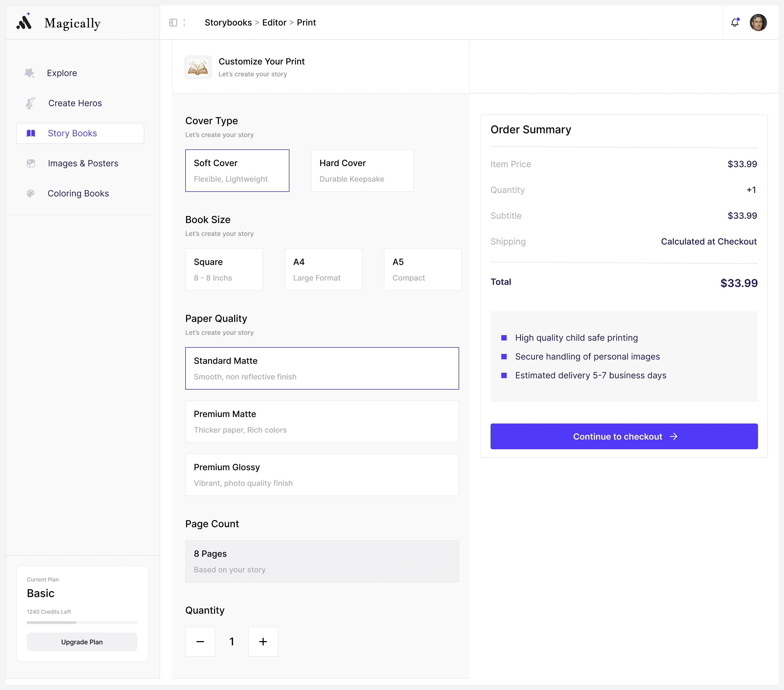The height and width of the screenshot is (690, 784).
Task: Open notifications bell icon
Action: pyautogui.click(x=735, y=23)
